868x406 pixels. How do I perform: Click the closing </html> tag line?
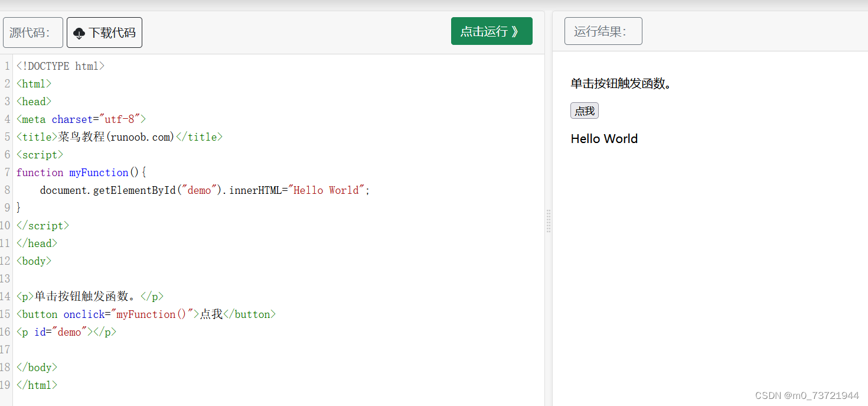[37, 385]
